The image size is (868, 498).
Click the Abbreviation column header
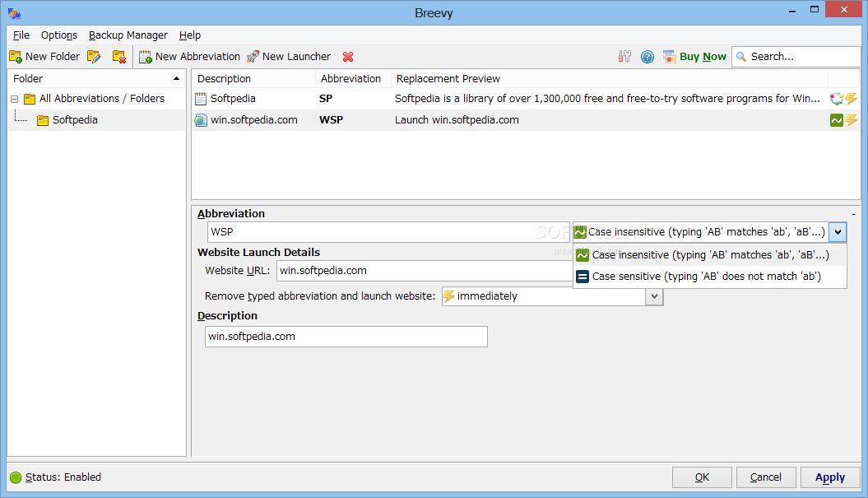click(x=353, y=79)
